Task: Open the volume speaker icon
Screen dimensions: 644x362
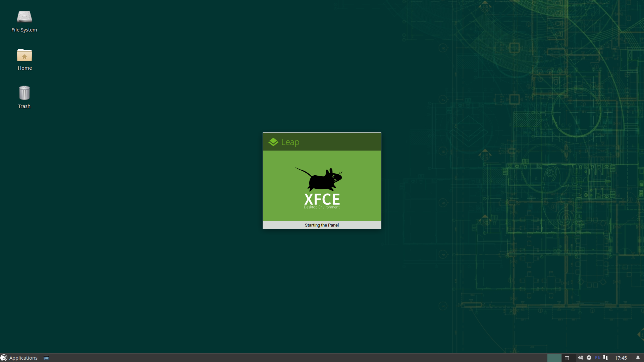Action: (x=580, y=358)
